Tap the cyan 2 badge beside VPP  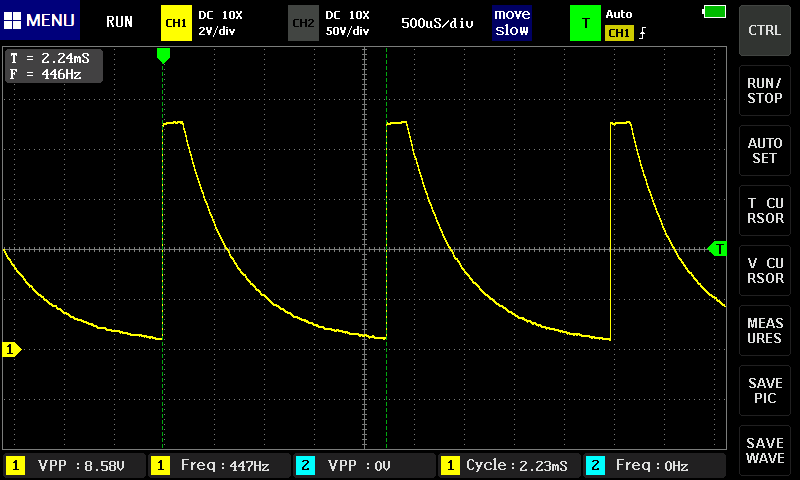pyautogui.click(x=305, y=466)
